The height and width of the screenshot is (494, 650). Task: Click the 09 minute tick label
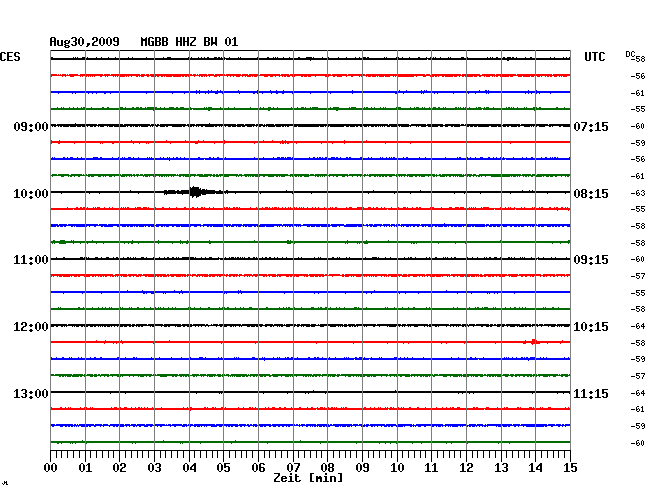362,468
